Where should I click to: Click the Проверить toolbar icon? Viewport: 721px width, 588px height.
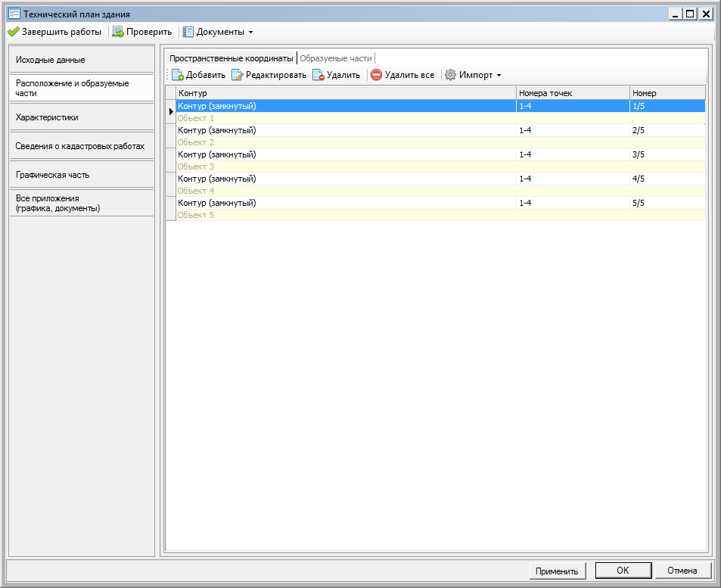point(118,32)
